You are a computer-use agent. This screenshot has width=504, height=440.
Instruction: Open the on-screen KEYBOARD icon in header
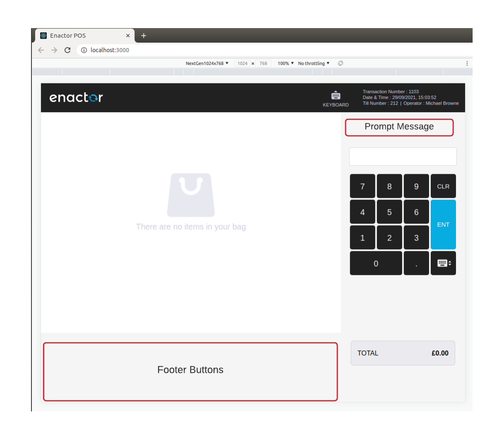pos(336,99)
